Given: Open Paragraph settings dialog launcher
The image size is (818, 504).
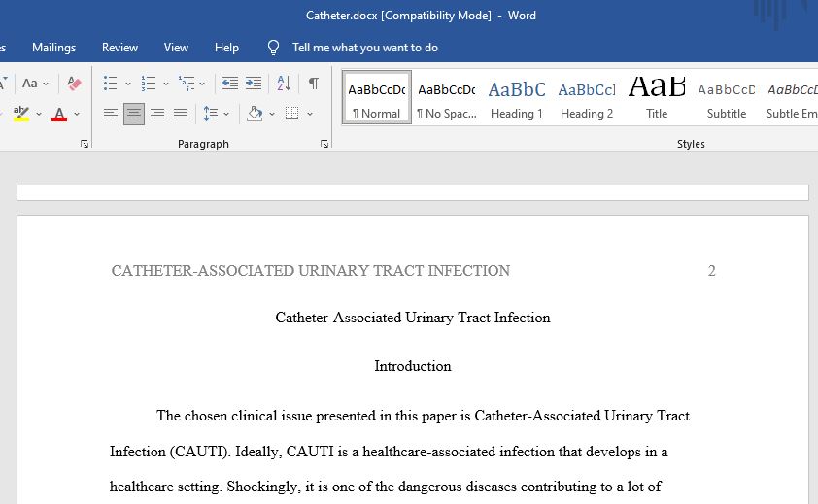Looking at the screenshot, I should coord(324,144).
